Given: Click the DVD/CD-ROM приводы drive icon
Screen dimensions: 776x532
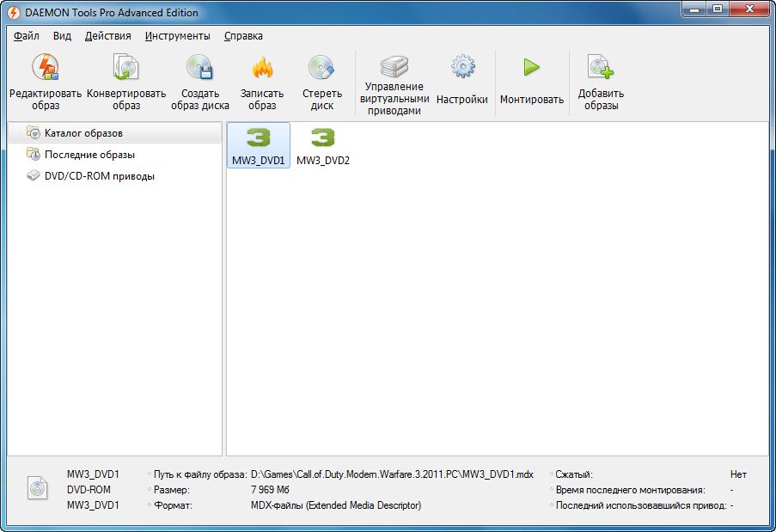Looking at the screenshot, I should tap(34, 175).
